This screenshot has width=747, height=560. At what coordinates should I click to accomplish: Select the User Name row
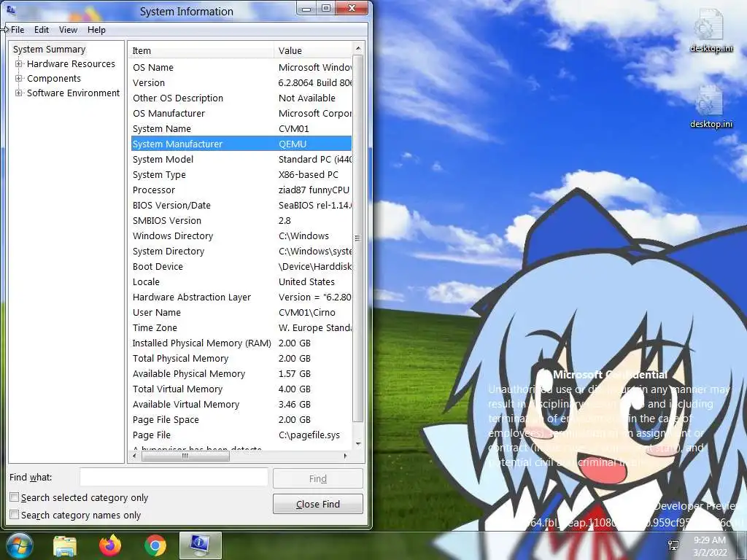coord(241,312)
